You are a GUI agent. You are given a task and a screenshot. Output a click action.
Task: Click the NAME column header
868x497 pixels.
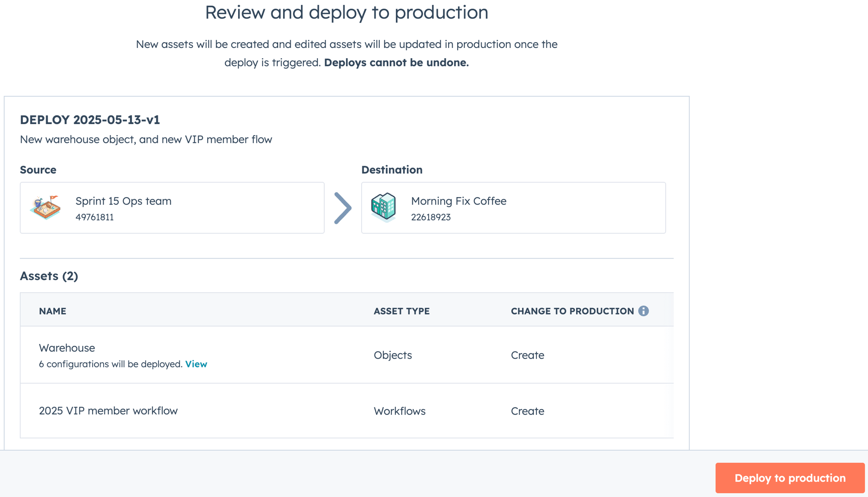pos(52,311)
